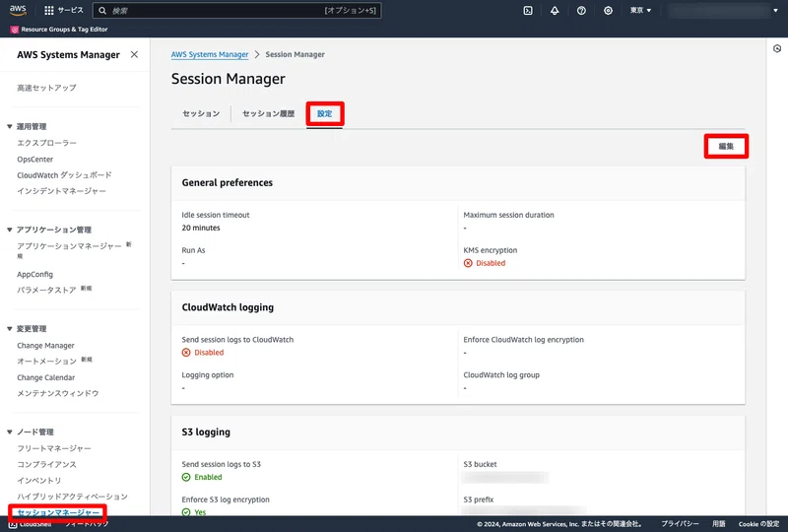Open エクスプローラー in sidebar
The height and width of the screenshot is (532, 788).
[x=46, y=143]
